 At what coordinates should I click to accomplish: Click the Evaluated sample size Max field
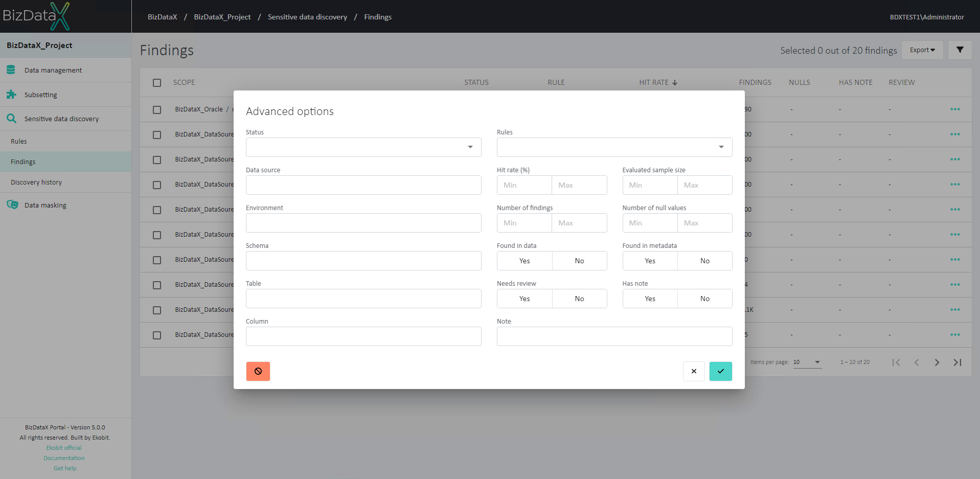705,185
